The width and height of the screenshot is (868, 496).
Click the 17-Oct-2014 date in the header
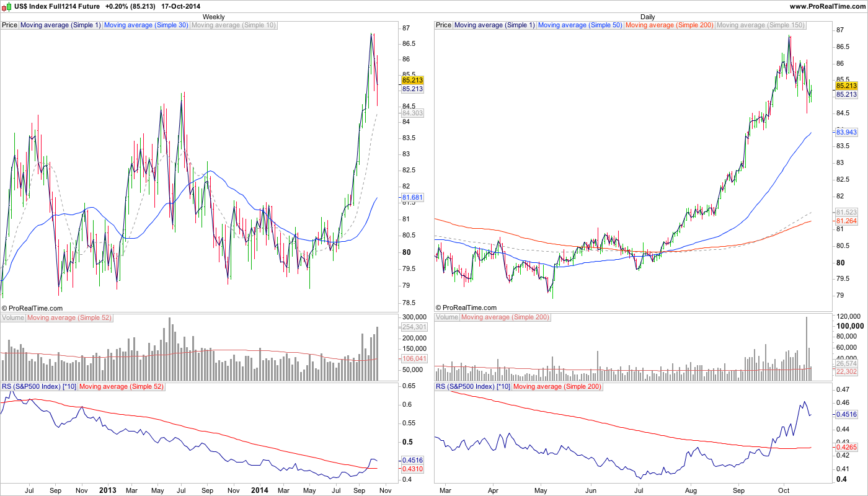[180, 6]
